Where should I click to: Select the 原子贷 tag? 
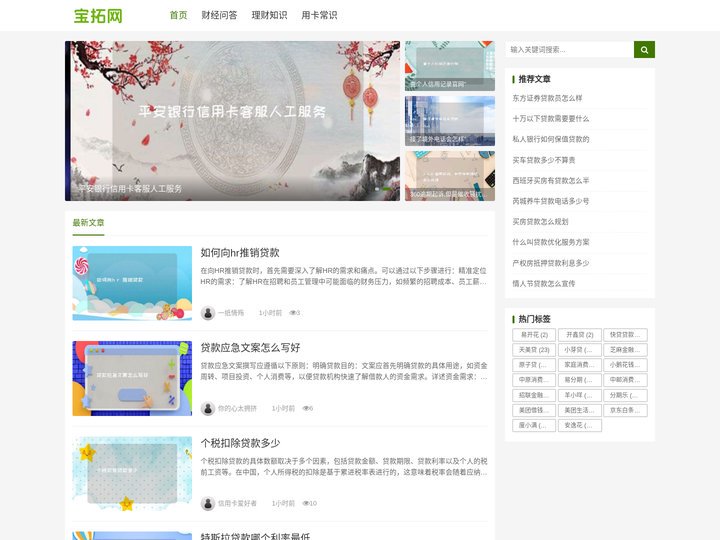coord(534,365)
